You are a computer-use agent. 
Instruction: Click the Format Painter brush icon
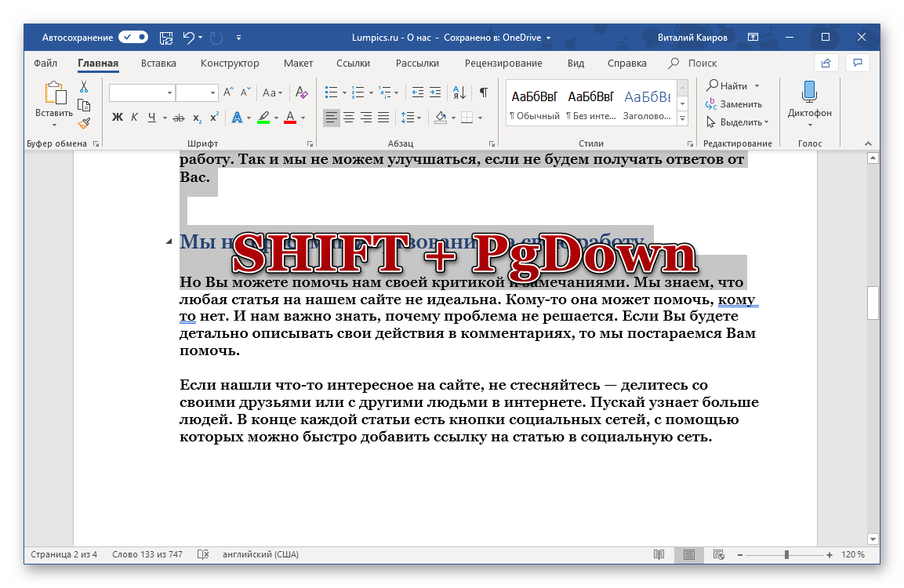(84, 122)
